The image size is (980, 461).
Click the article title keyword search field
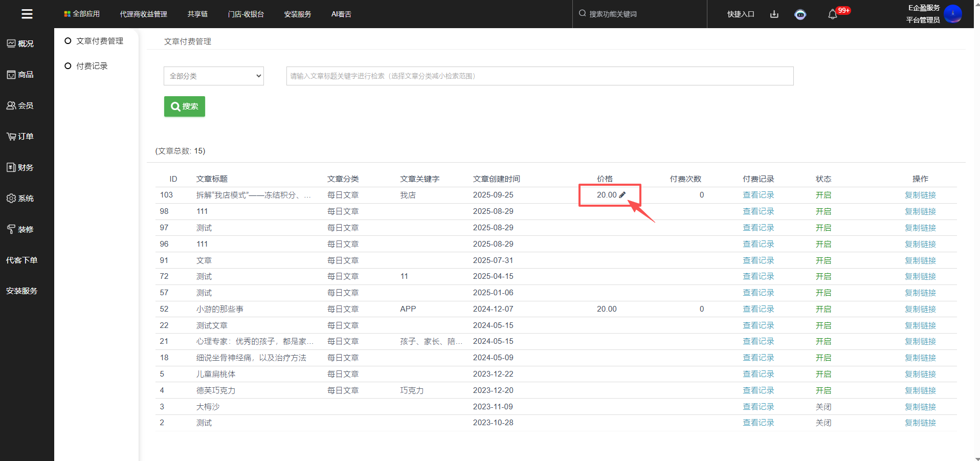539,76
